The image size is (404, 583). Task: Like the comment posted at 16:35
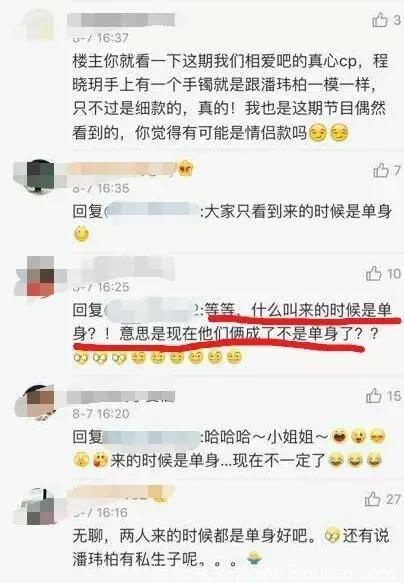tap(381, 171)
